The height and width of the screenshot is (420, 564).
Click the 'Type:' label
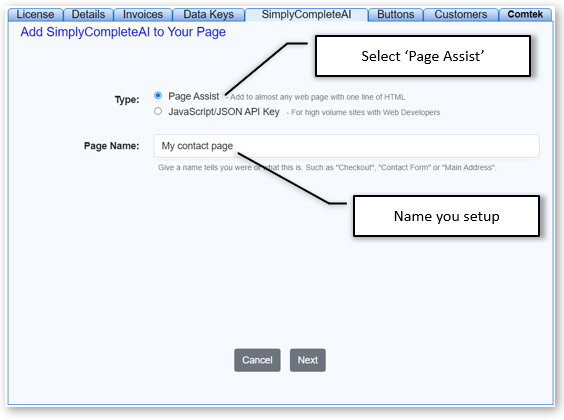click(x=127, y=100)
